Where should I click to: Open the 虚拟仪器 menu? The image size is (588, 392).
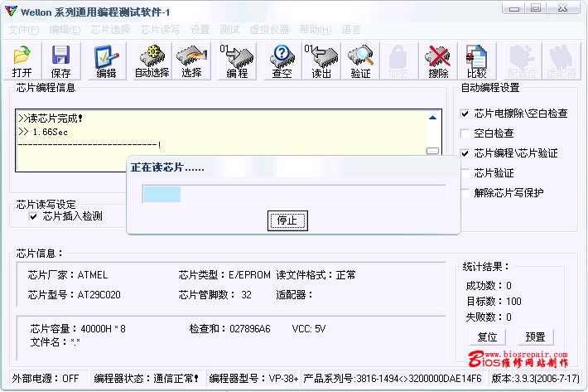pyautogui.click(x=269, y=30)
